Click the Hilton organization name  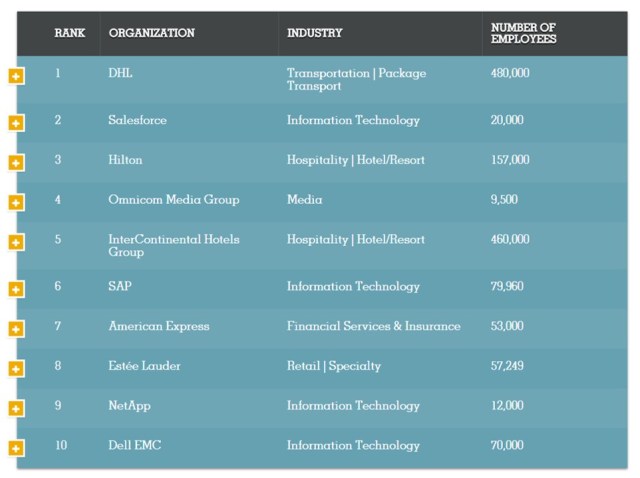(125, 160)
